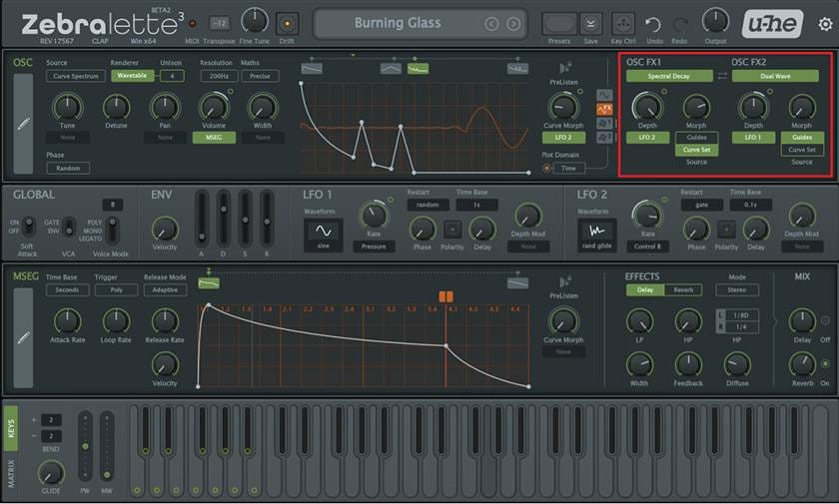
Task: Change the Voice Mode switch
Action: click(112, 230)
